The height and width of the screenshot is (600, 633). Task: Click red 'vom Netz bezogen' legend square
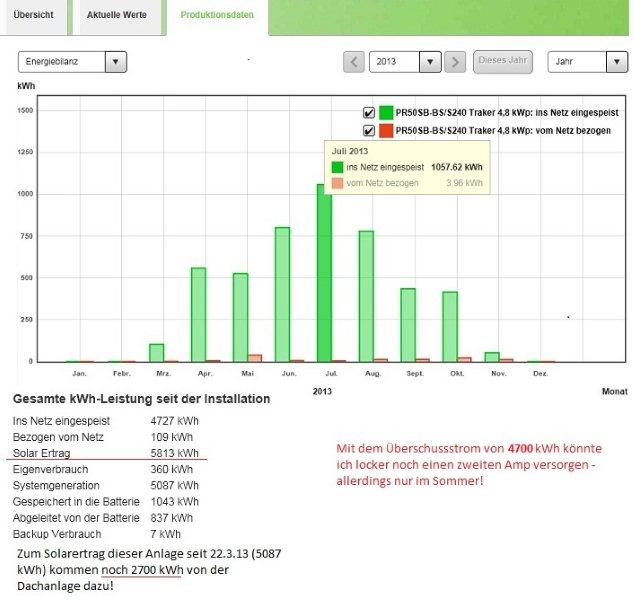tap(386, 131)
